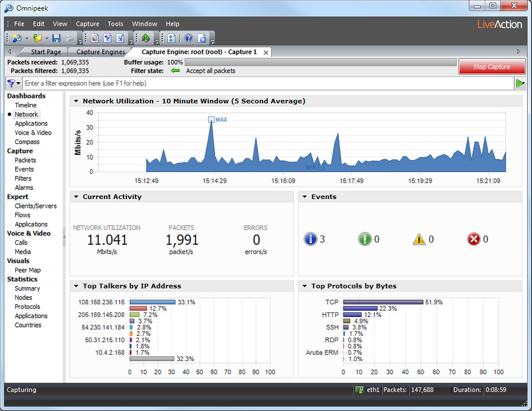This screenshot has height=411, width=532.
Task: Save the capture with the floppy disk icon
Action: click(x=56, y=38)
